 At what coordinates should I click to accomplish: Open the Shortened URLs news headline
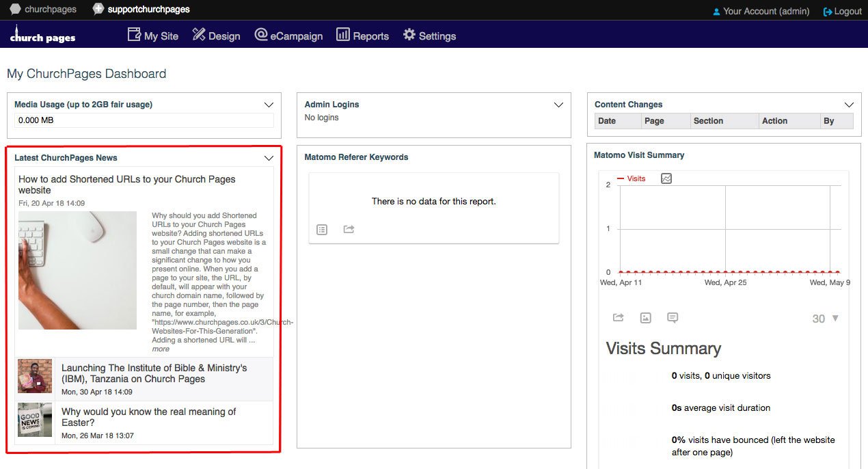pyautogui.click(x=127, y=185)
